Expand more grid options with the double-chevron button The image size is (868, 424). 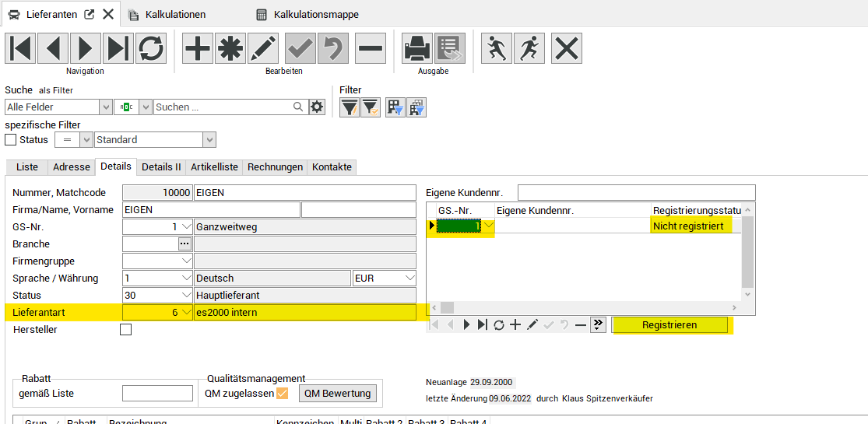pyautogui.click(x=597, y=325)
